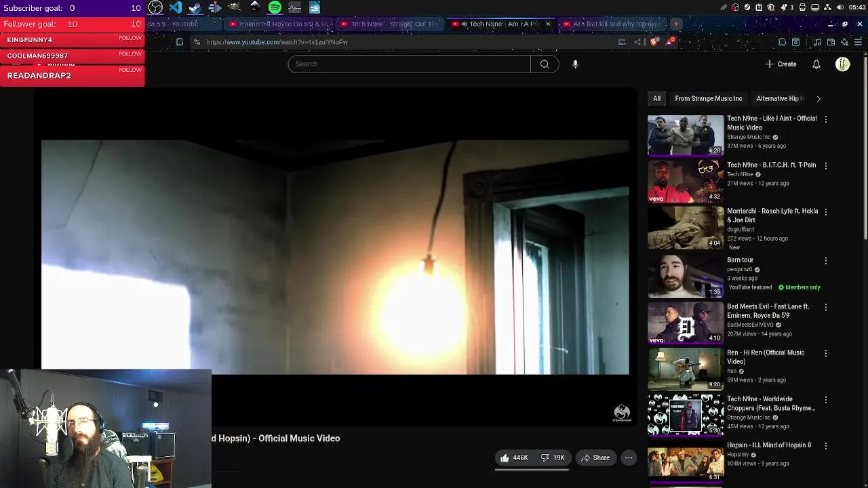Click the YouTube search input field
Image resolution: width=868 pixels, height=488 pixels.
pos(409,64)
